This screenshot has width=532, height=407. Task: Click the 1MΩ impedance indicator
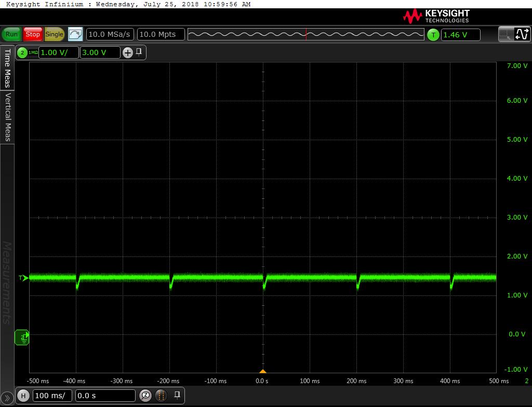(x=33, y=52)
